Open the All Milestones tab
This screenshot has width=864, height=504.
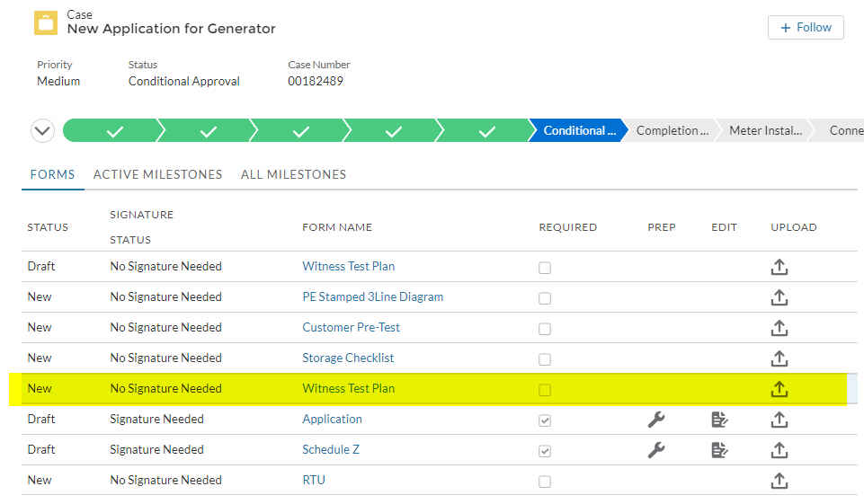tap(293, 174)
